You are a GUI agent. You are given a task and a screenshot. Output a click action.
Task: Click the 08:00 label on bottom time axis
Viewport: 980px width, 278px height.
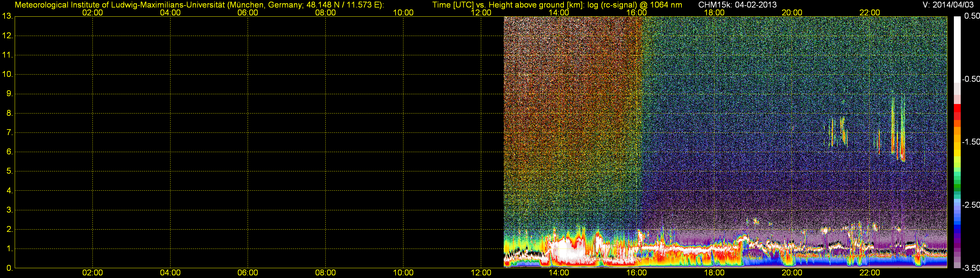(326, 273)
